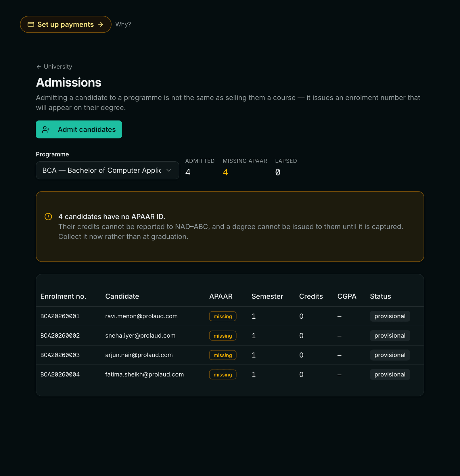Image resolution: width=460 pixels, height=476 pixels.
Task: Click ravi.menon@prolaud.com candidate
Action: 141,316
